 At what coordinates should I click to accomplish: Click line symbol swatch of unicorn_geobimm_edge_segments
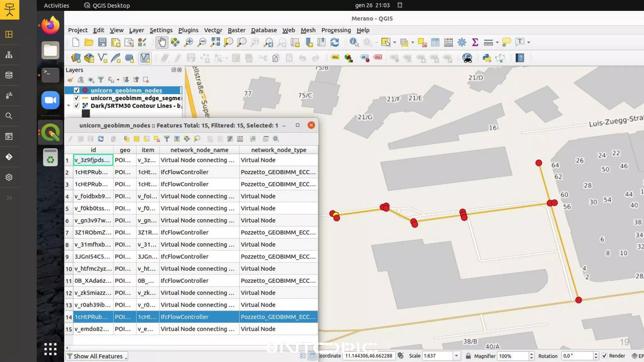[x=85, y=98]
